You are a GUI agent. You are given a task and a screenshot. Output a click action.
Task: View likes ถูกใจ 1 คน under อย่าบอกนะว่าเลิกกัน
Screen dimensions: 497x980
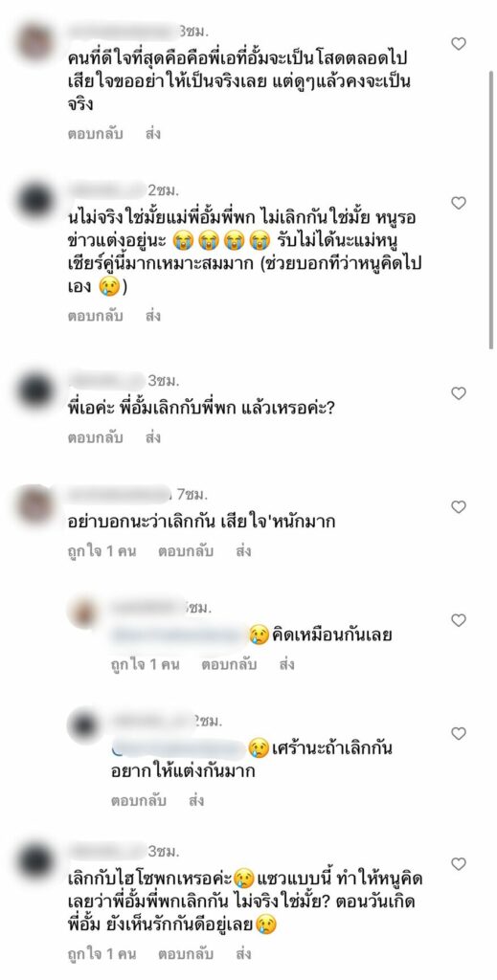click(102, 551)
